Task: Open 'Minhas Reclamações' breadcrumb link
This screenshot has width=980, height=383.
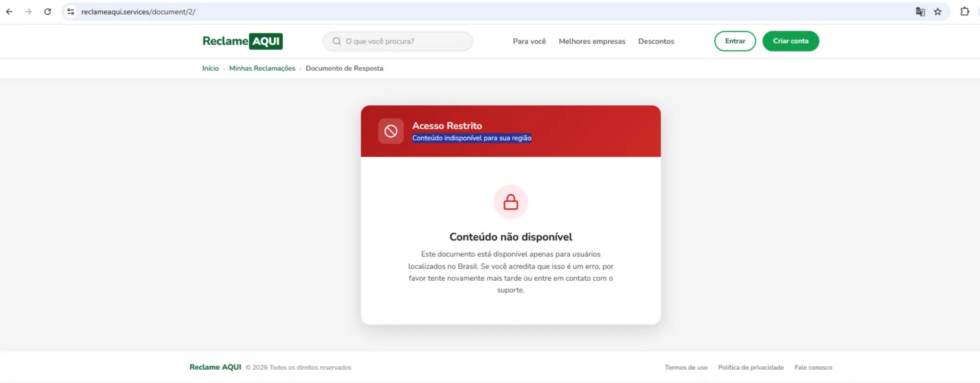Action: click(x=262, y=68)
